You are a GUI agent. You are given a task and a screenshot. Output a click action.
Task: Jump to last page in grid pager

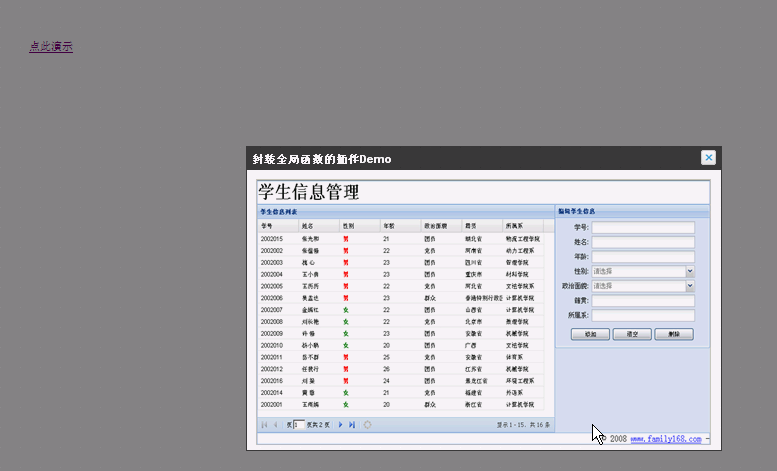click(352, 425)
